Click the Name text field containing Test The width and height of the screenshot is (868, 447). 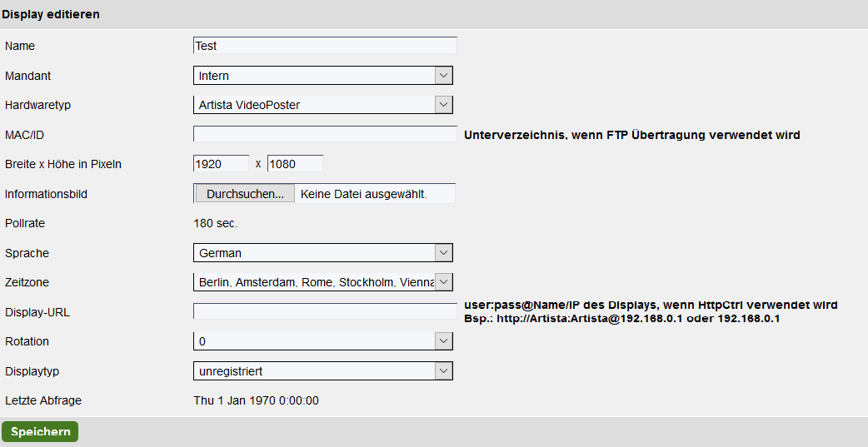(x=325, y=46)
